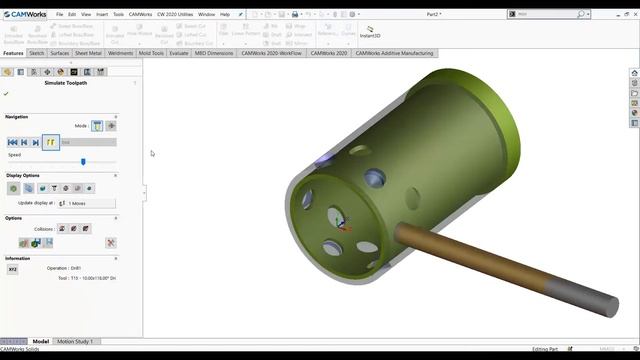
Task: Toggle the green display option button
Action: click(x=13, y=188)
